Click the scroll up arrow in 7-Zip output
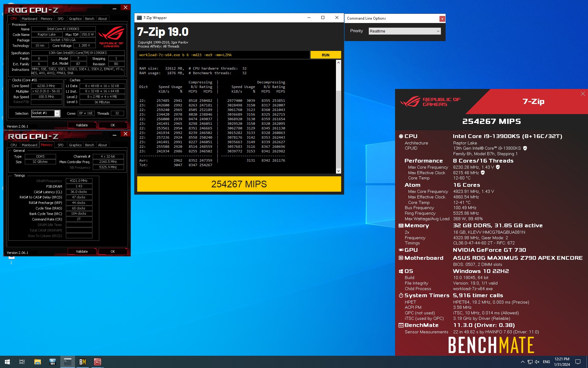Viewport: 588px width, 368px height. (338, 63)
